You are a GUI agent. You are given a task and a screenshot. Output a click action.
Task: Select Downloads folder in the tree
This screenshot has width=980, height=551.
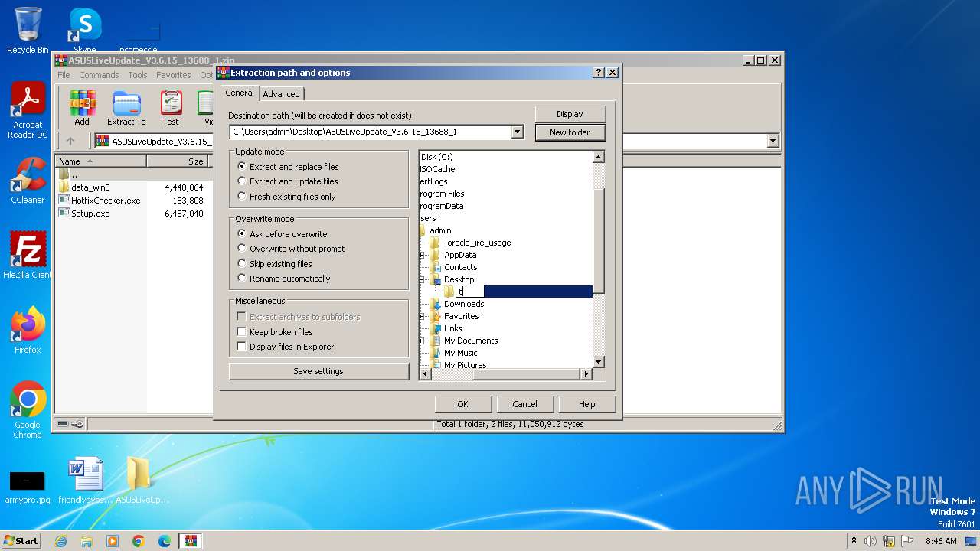pyautogui.click(x=464, y=304)
